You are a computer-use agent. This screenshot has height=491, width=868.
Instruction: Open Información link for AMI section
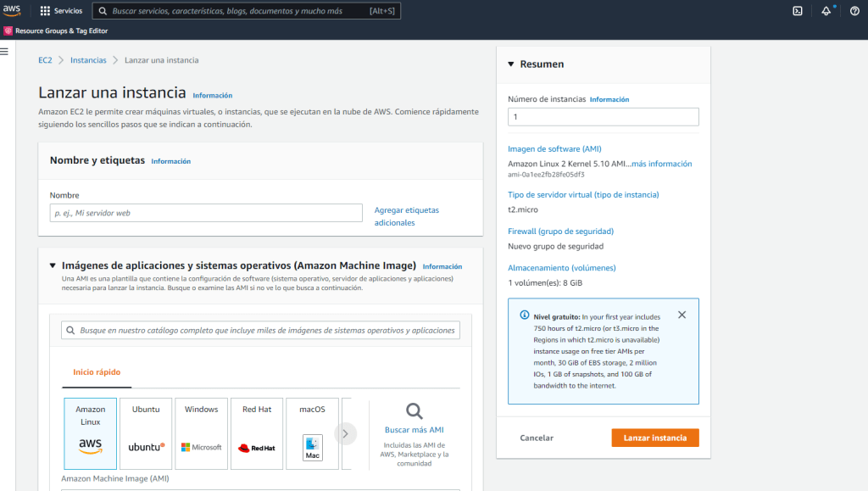(x=442, y=266)
